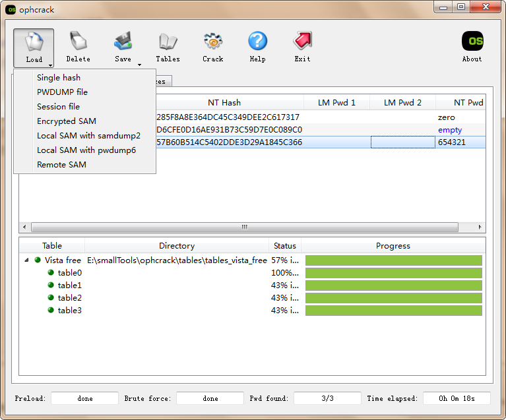The height and width of the screenshot is (420, 506).
Task: Click the Directory column header
Action: point(177,246)
